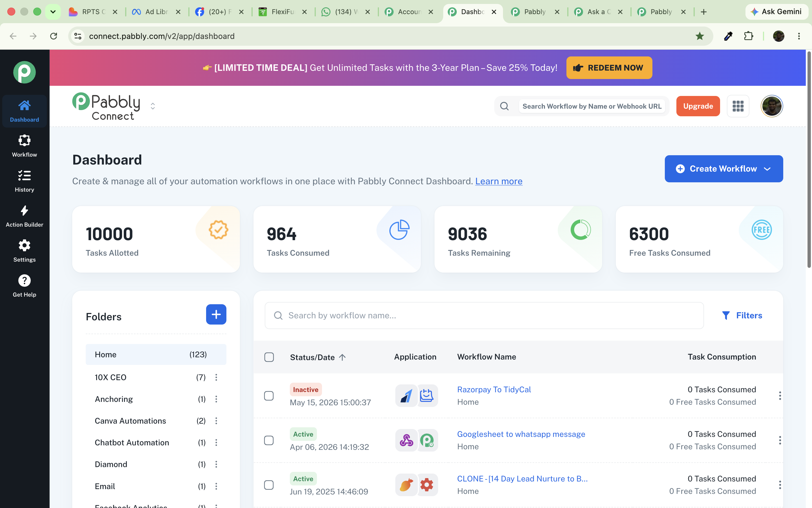Open Settings in the sidebar
Screen dimensions: 812x508
(x=25, y=251)
